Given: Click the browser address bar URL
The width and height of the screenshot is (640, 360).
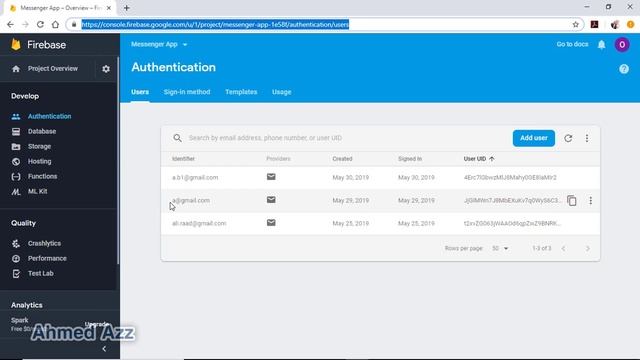Looking at the screenshot, I should tap(215, 24).
